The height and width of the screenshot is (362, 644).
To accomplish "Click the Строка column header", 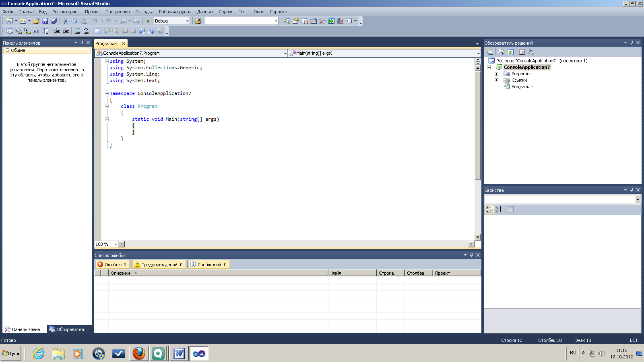I will (390, 273).
